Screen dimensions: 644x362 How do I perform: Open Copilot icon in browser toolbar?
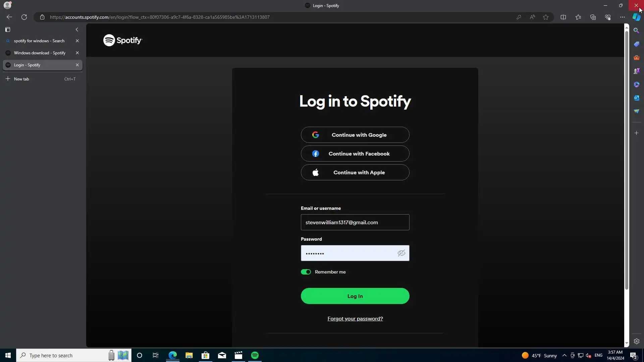(x=636, y=17)
